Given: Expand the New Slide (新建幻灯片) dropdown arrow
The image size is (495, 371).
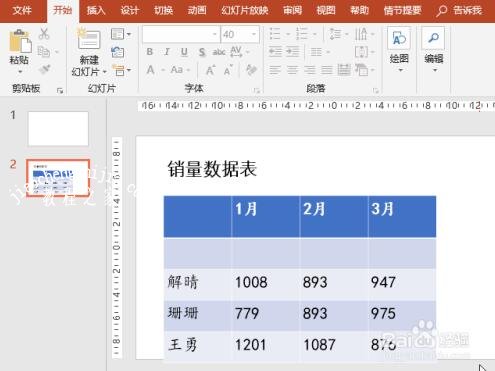Looking at the screenshot, I should coord(105,71).
